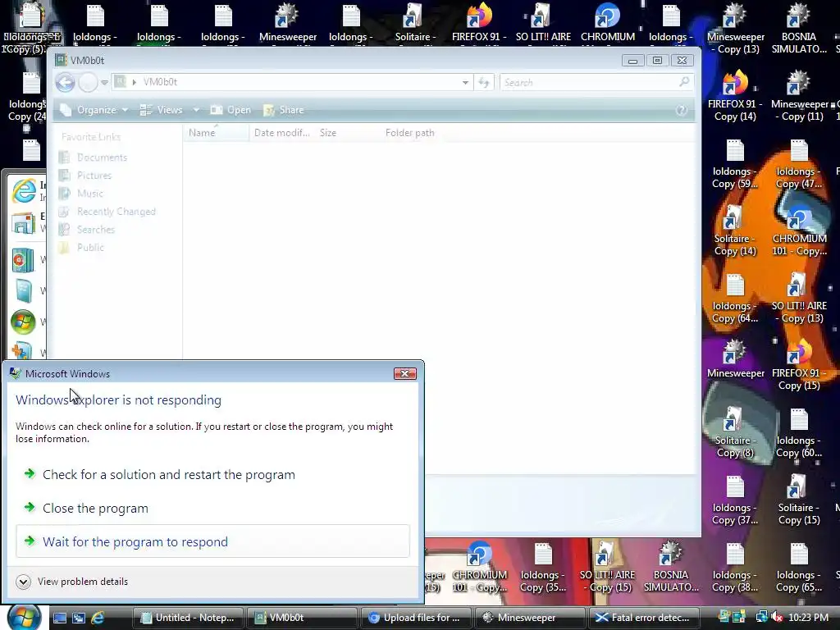Switch to Minesweeper taskbar button

531,618
